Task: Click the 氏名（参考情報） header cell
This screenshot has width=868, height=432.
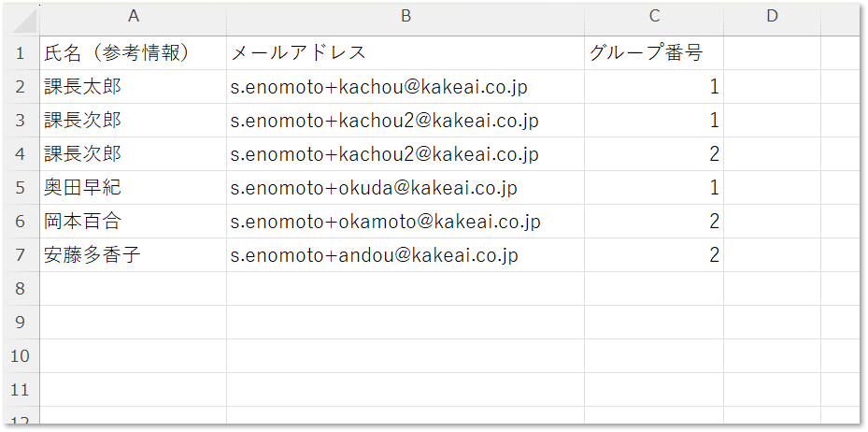Action: tap(133, 53)
